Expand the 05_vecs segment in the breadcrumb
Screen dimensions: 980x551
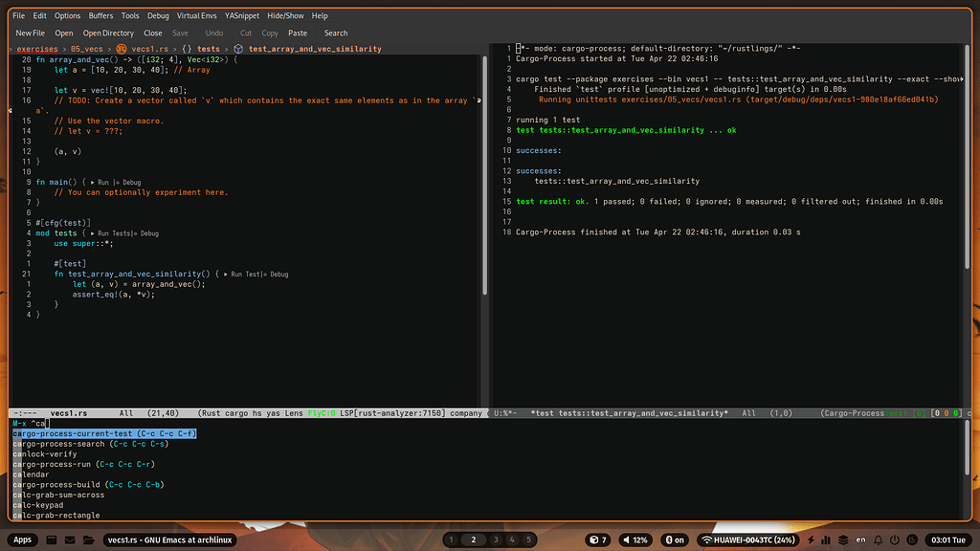click(x=88, y=48)
